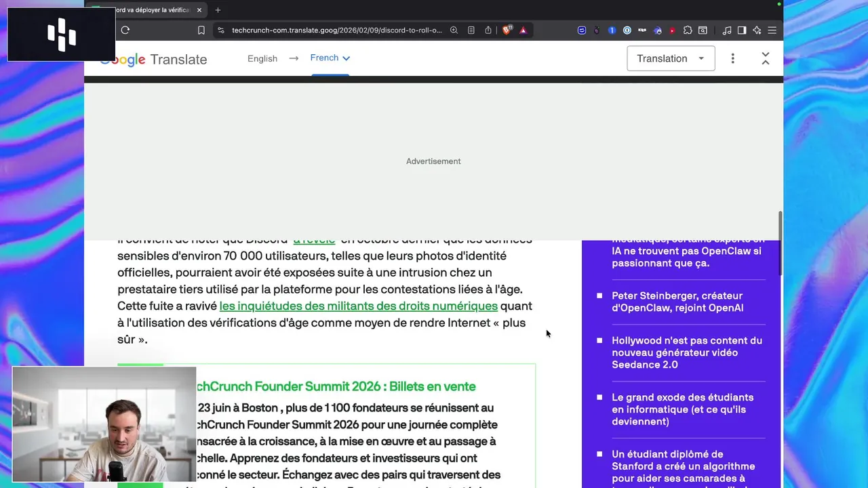Click the share icon in the address bar
The height and width of the screenshot is (488, 868).
[x=488, y=30]
